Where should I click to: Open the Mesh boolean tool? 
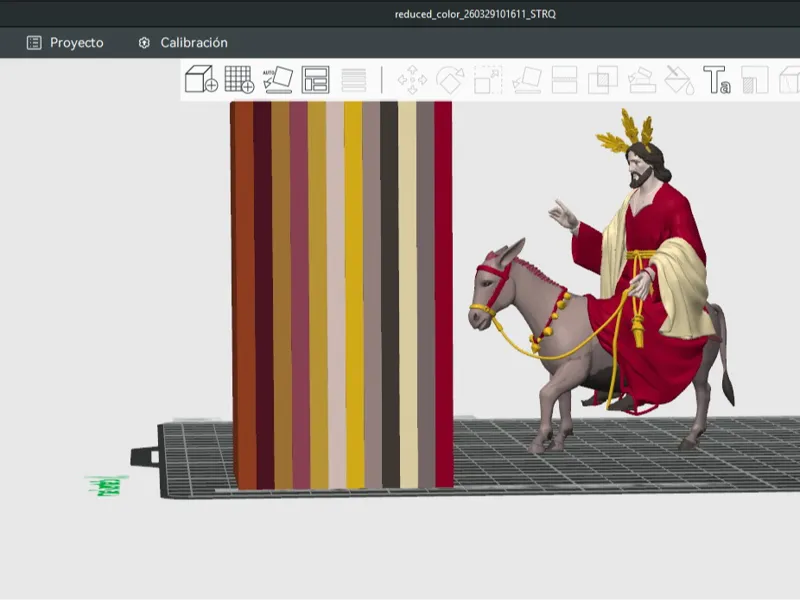603,80
